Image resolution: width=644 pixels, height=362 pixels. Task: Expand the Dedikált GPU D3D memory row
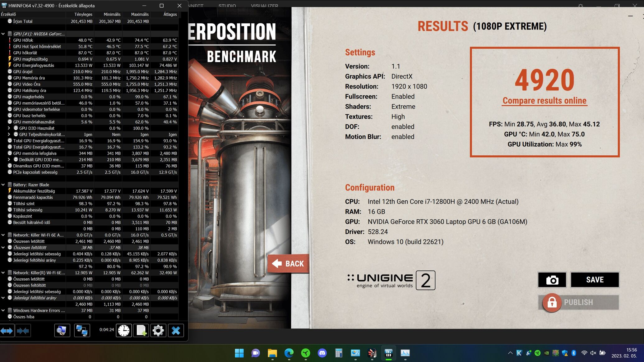(x=9, y=159)
